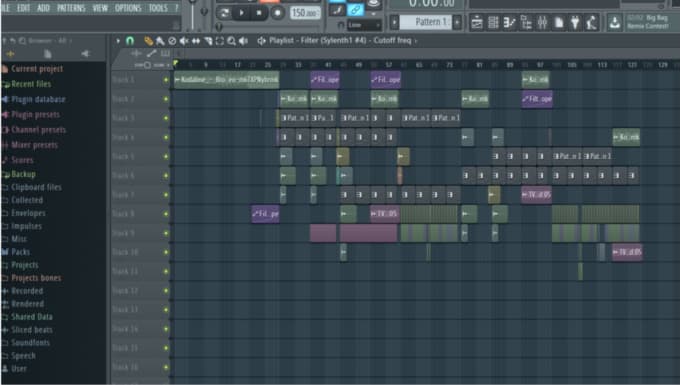Viewport: 680px width, 385px height.
Task: Open the Mixer icon
Action: pos(543,22)
